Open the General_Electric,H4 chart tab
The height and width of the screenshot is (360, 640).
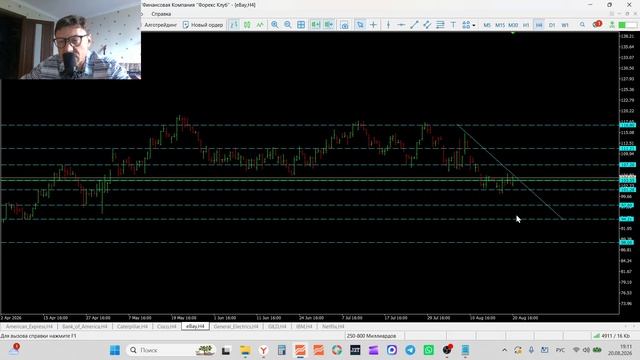(x=236, y=327)
